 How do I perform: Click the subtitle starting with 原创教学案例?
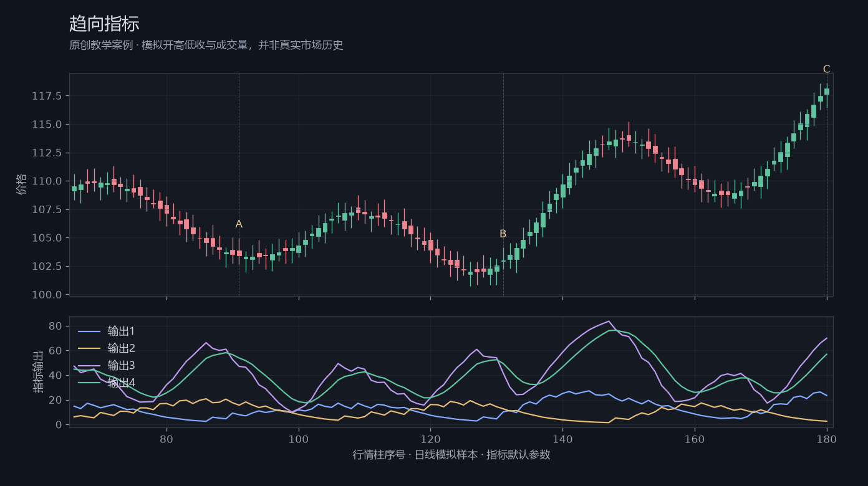point(206,45)
